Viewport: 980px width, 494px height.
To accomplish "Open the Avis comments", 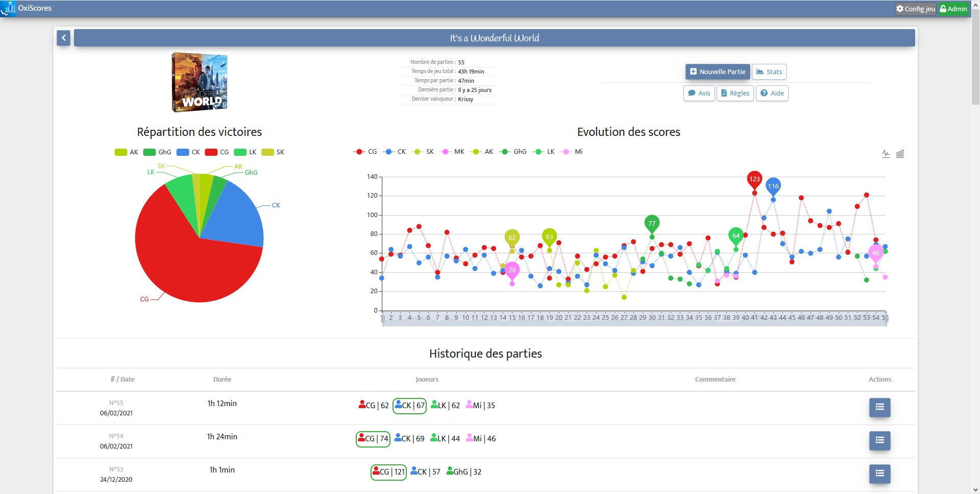I will point(699,93).
